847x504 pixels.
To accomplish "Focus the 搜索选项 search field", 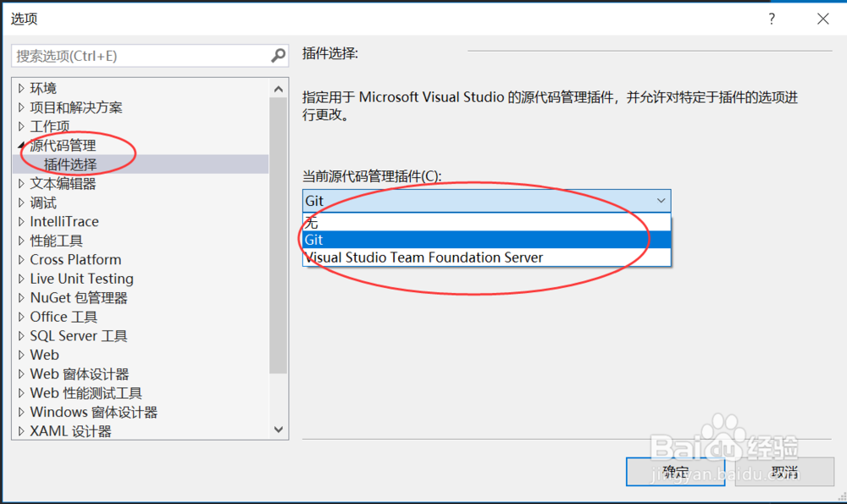I will point(142,56).
